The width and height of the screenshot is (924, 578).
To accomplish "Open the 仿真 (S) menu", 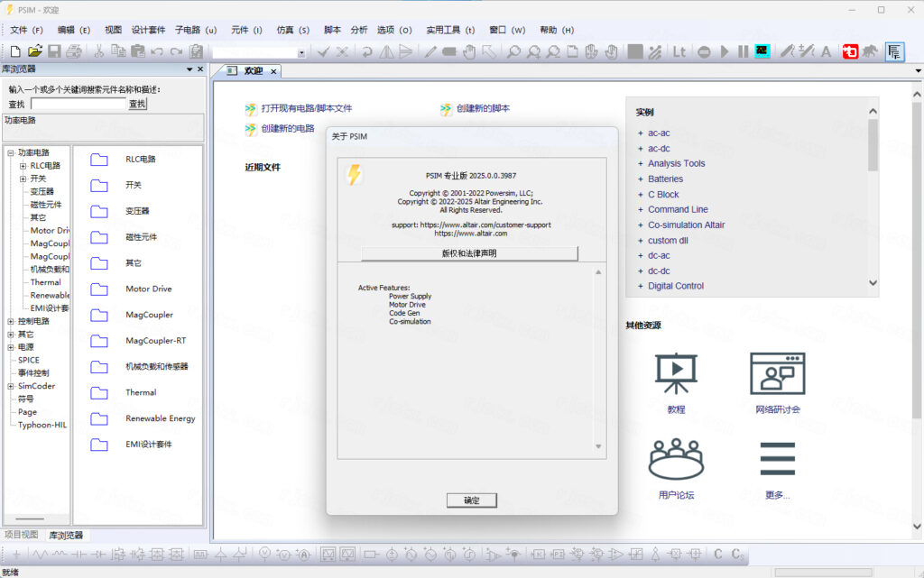I will (x=292, y=30).
